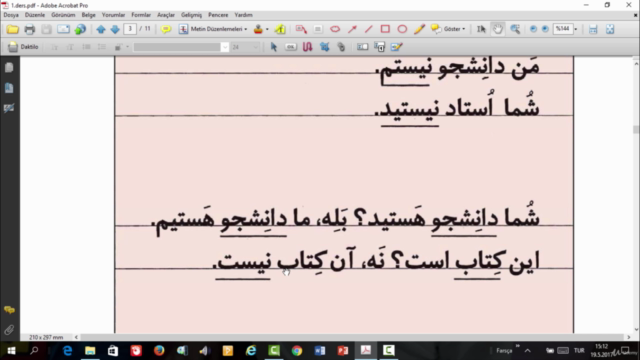Expand the stamp tool dropdown arrow
The width and height of the screenshot is (640, 360).
(x=267, y=29)
